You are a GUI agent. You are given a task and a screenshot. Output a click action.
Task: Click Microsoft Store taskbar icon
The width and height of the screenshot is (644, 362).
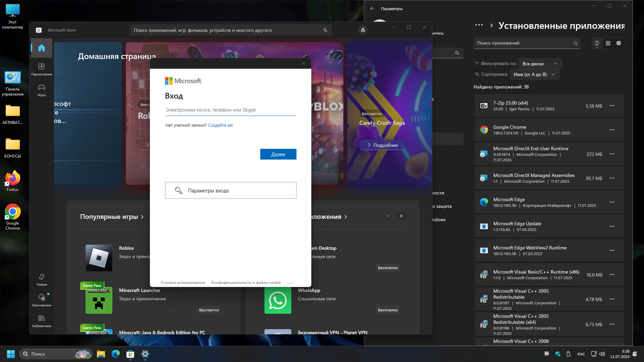point(130,354)
